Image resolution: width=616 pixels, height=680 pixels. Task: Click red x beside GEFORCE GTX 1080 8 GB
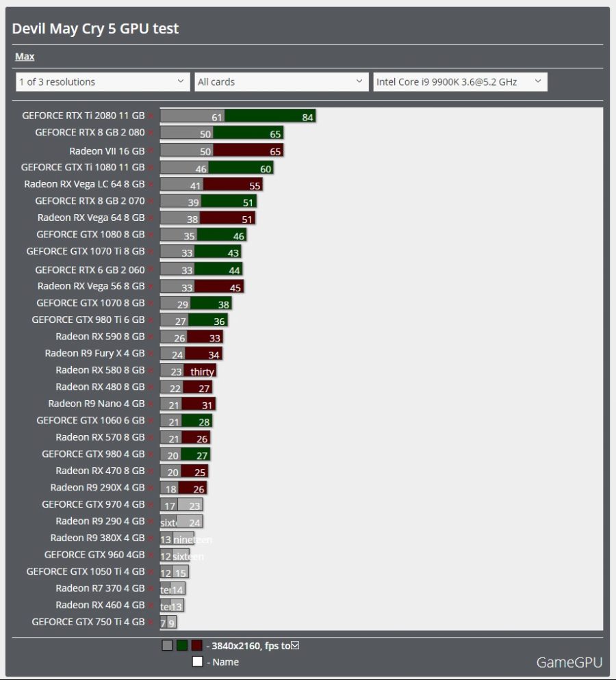[x=151, y=235]
